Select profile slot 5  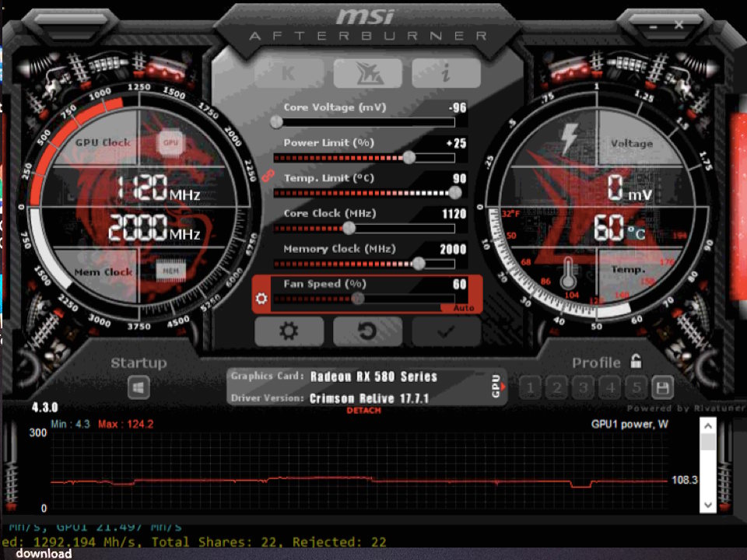(x=636, y=387)
